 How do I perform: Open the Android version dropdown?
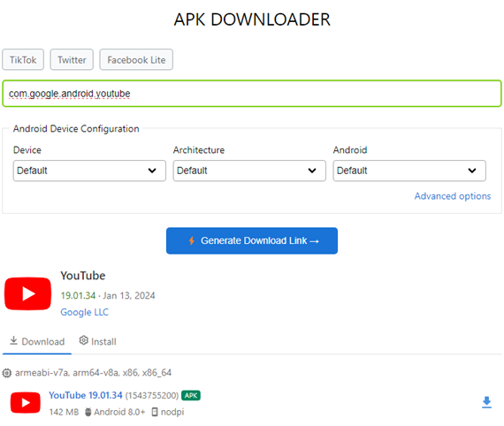coord(409,171)
